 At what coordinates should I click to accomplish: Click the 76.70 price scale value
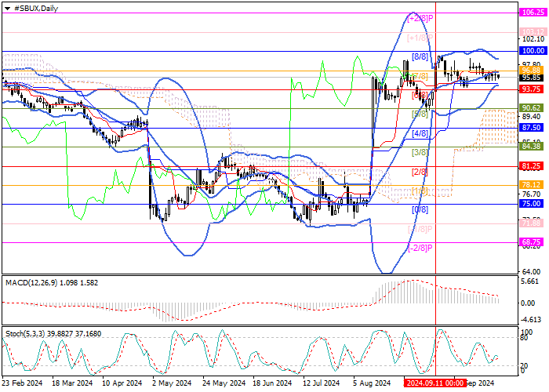pos(533,194)
